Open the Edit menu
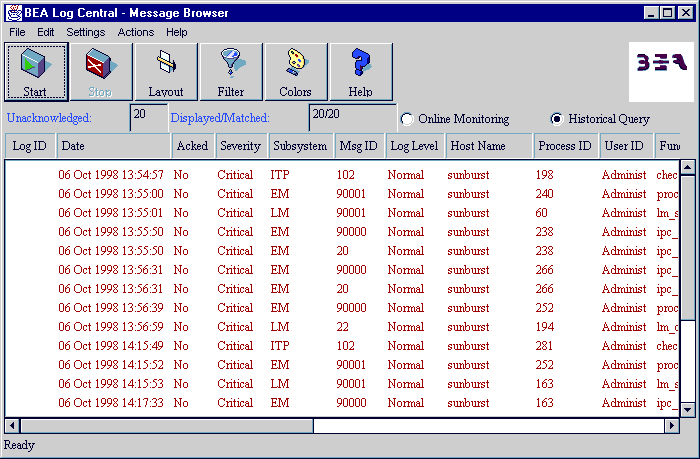700x459 pixels. [x=46, y=32]
